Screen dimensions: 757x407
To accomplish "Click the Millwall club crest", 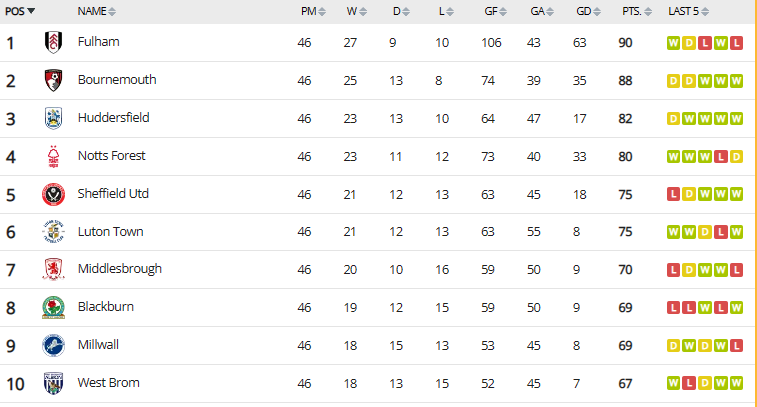I will [53, 346].
